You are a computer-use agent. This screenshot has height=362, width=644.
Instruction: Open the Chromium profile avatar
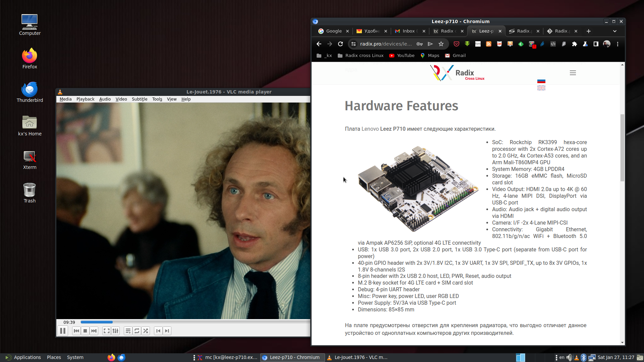607,44
